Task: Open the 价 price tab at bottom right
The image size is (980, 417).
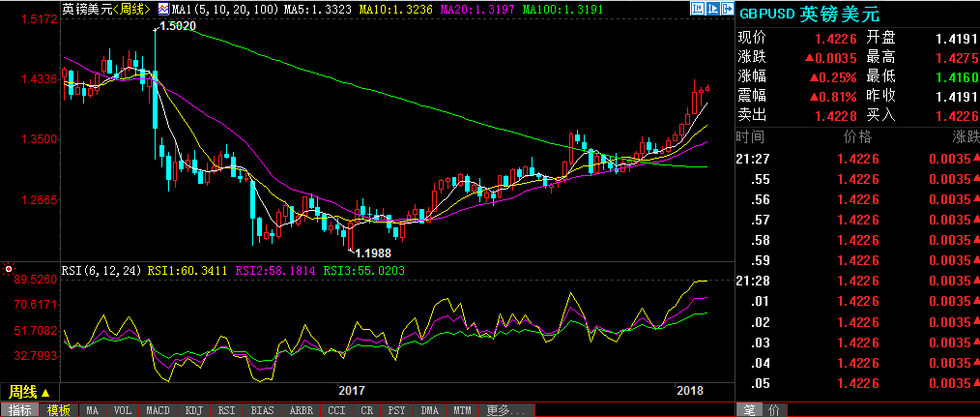Action: (773, 410)
